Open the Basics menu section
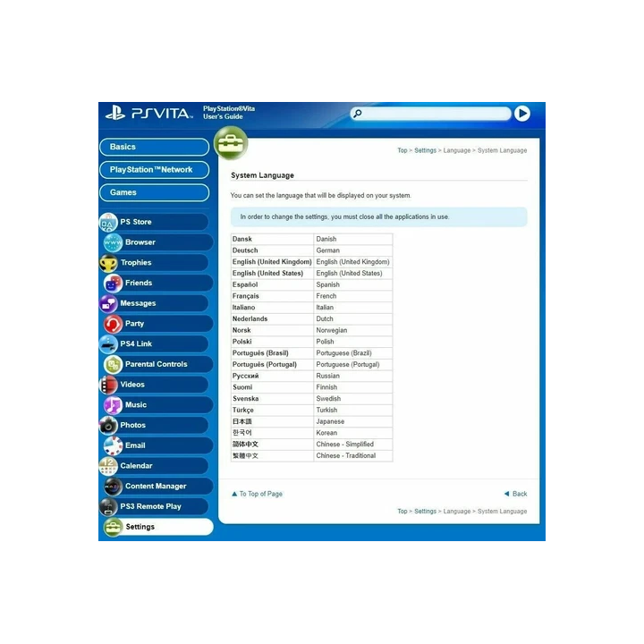644x644 pixels. tap(155, 147)
